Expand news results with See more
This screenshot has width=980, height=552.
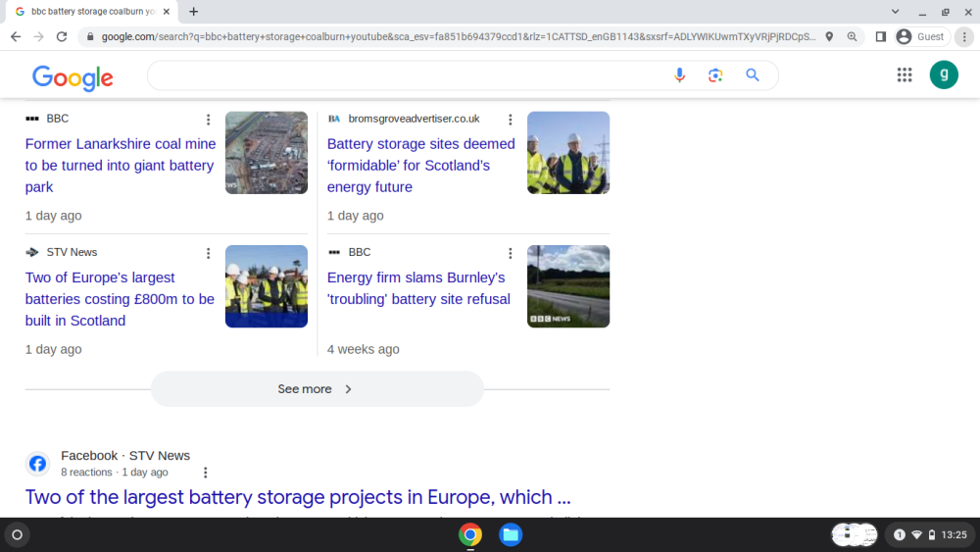[x=317, y=389]
